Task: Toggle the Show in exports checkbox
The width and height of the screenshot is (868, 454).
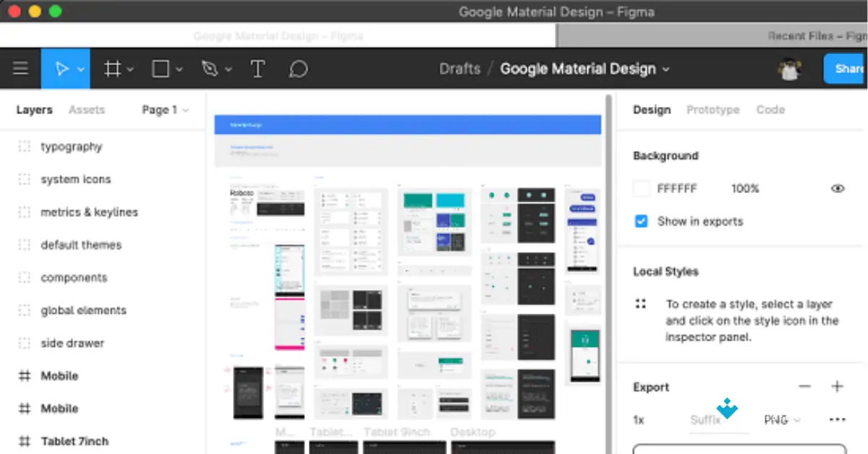Action: (x=641, y=221)
